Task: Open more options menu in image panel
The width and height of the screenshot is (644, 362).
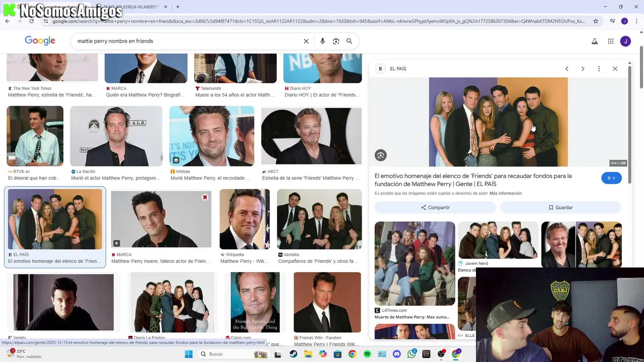Action: [599, 69]
